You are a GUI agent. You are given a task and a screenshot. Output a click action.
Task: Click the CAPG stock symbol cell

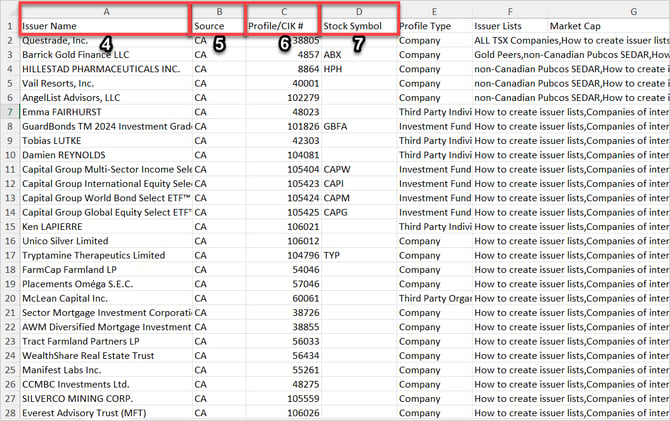tap(359, 212)
